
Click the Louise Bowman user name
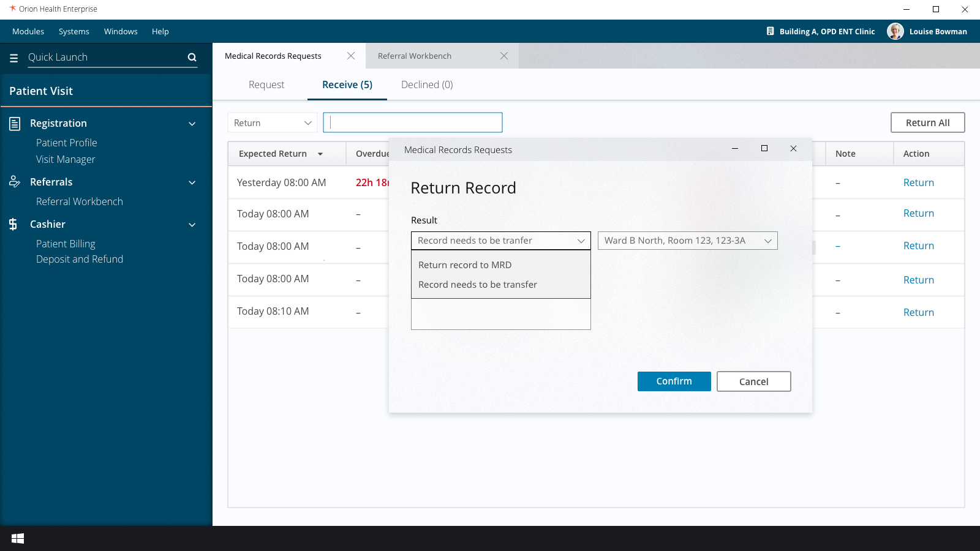[x=938, y=31]
